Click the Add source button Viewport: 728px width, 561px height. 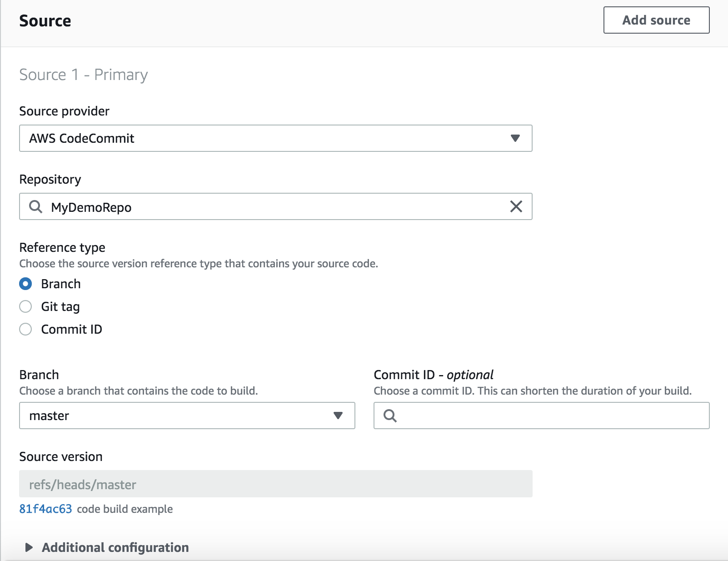(x=656, y=20)
